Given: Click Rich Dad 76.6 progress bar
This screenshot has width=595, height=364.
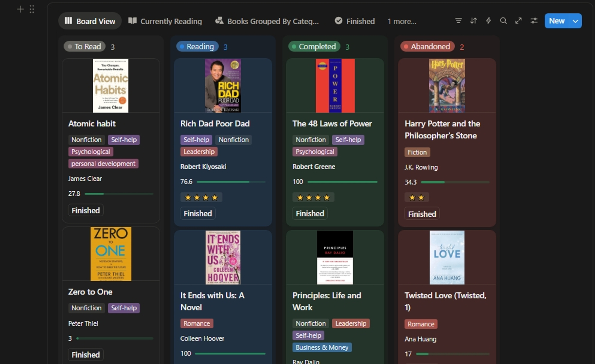Looking at the screenshot, I should pos(231,182).
